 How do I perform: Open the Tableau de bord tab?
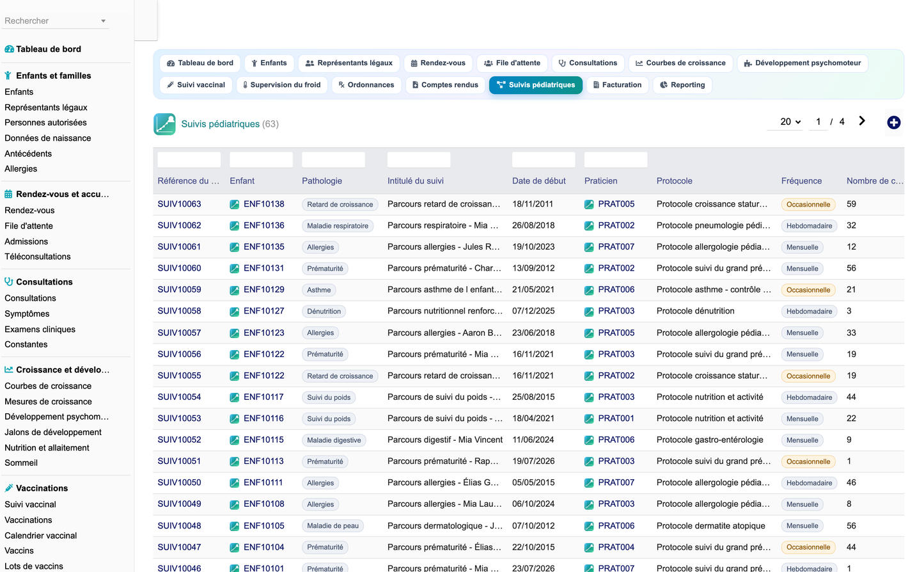200,63
